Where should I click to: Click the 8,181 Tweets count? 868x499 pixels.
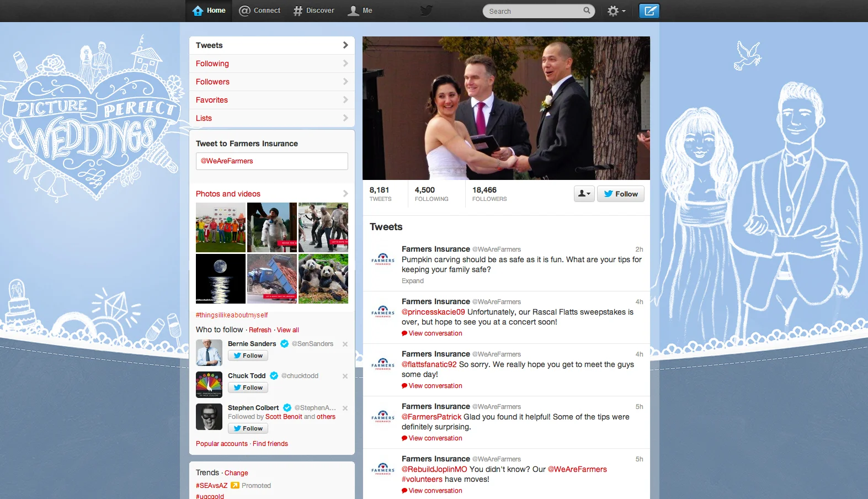380,194
